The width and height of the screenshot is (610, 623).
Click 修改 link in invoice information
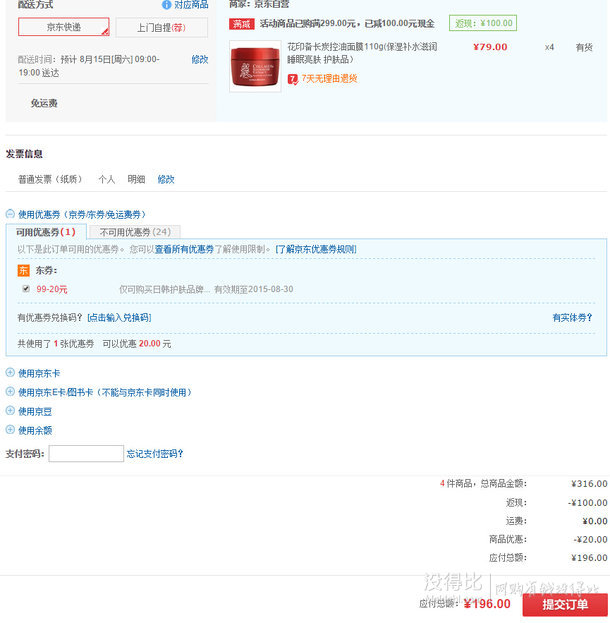[x=166, y=180]
